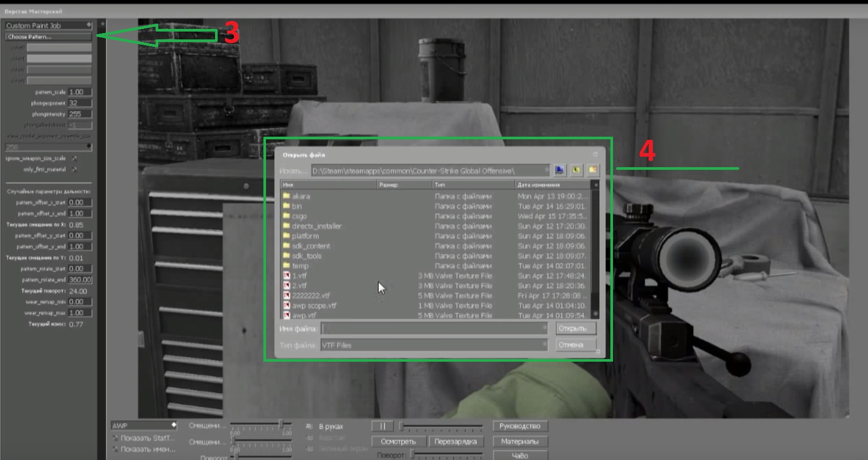Open the Custom Paint Job style dropdown
This screenshot has width=868, height=460.
(x=48, y=25)
